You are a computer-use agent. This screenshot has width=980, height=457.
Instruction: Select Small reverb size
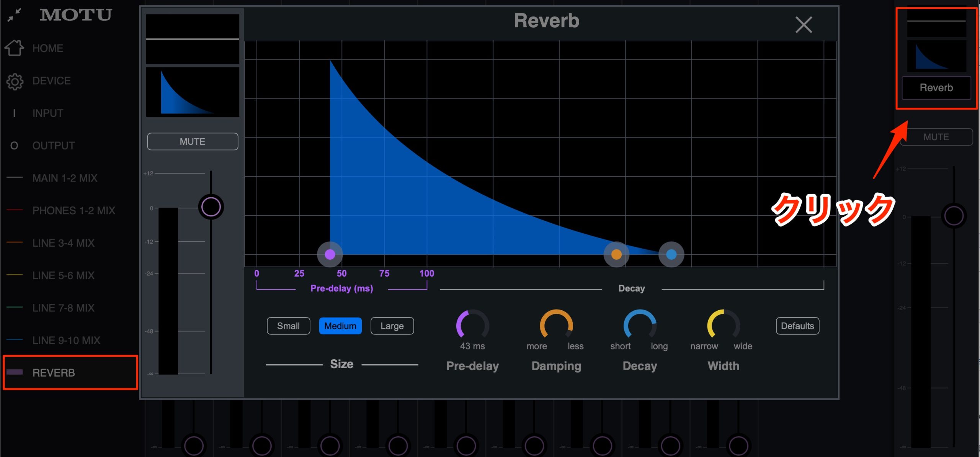(288, 326)
